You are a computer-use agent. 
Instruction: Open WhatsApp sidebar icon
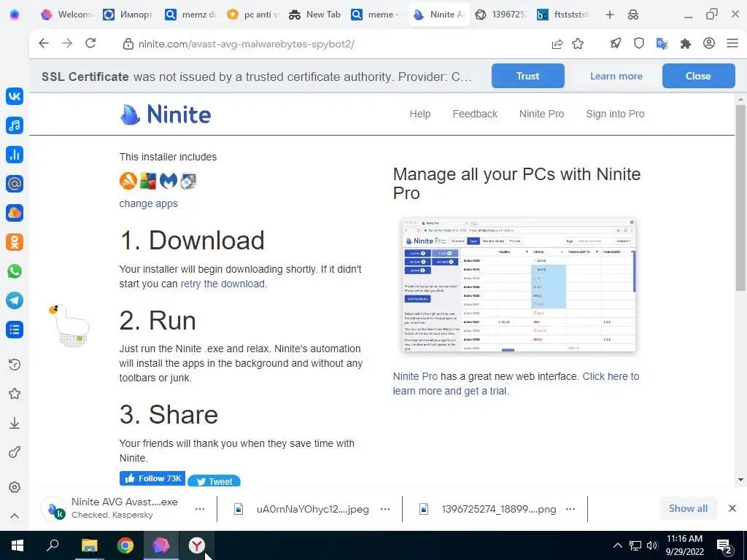(x=15, y=271)
